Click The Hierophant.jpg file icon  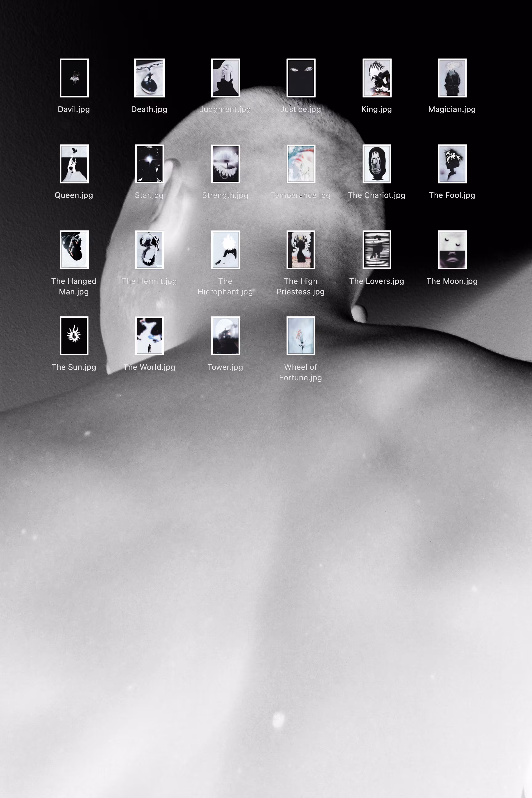tap(225, 250)
